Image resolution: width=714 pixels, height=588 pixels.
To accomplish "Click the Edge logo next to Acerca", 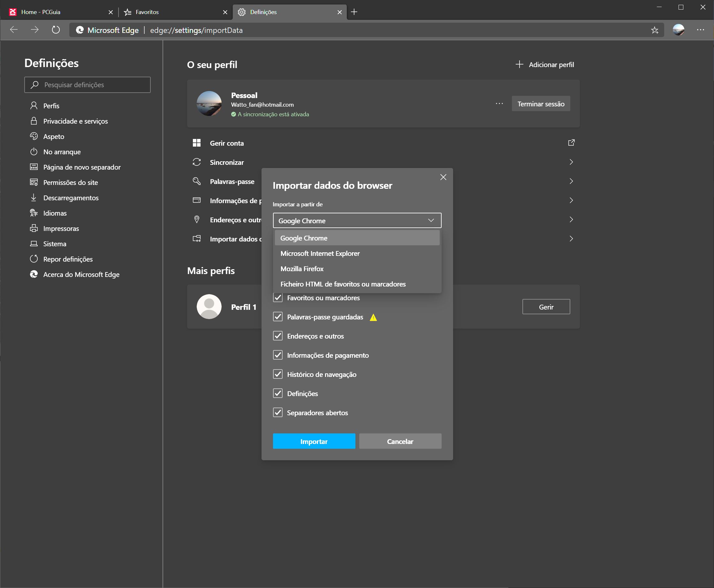I will coord(34,274).
